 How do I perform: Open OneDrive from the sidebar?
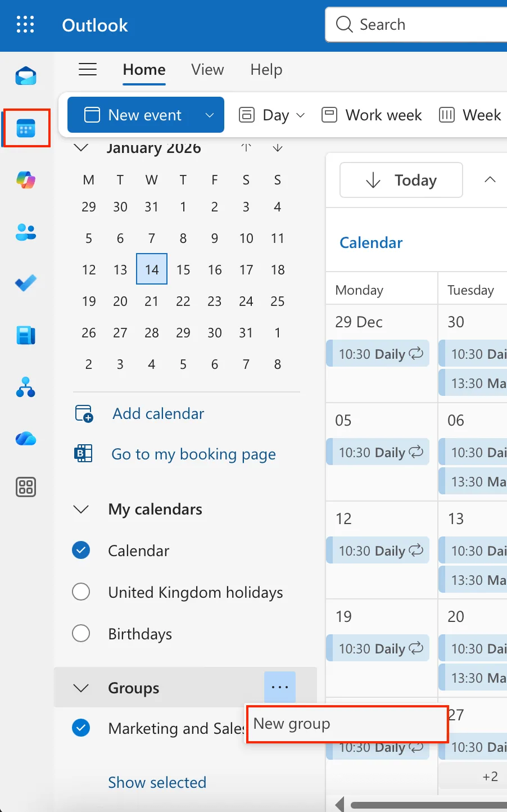pos(25,439)
